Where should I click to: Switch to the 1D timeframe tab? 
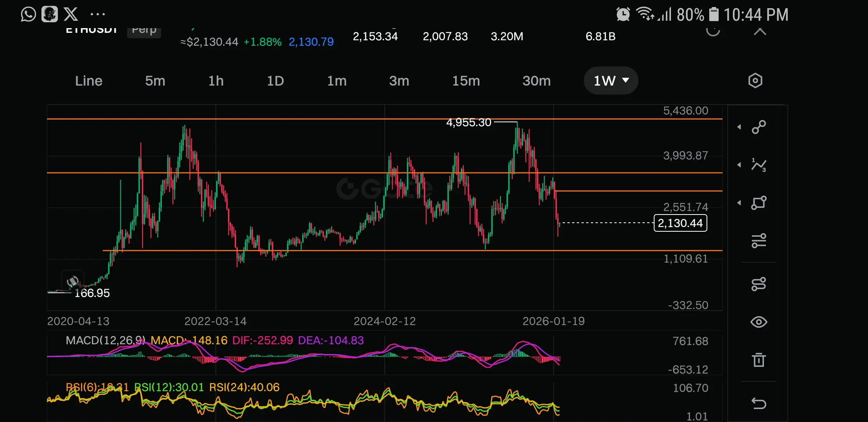pos(275,81)
